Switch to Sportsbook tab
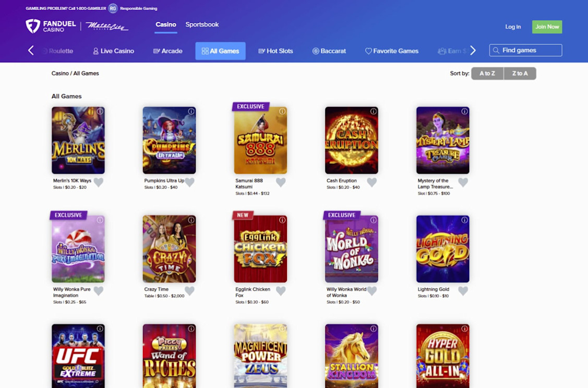Viewport: 588px width, 388px height. point(202,25)
